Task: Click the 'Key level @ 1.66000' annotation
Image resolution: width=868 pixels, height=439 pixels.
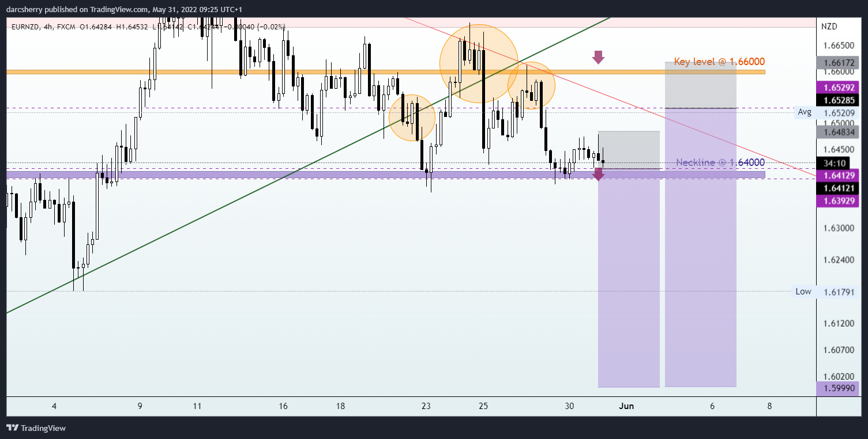Action: pyautogui.click(x=719, y=62)
